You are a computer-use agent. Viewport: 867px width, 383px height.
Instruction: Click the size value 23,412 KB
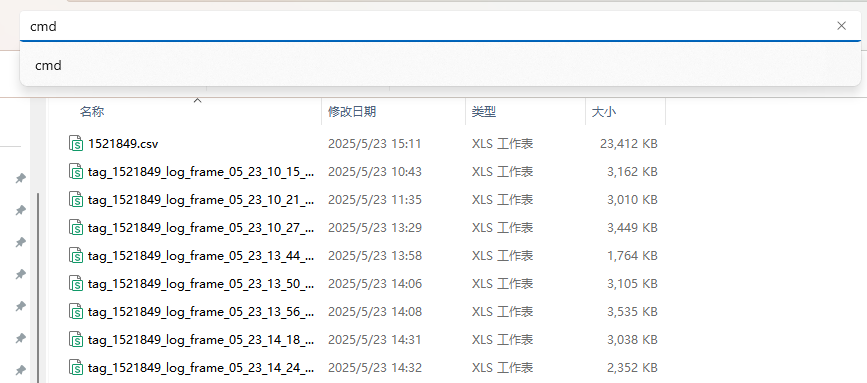point(629,144)
